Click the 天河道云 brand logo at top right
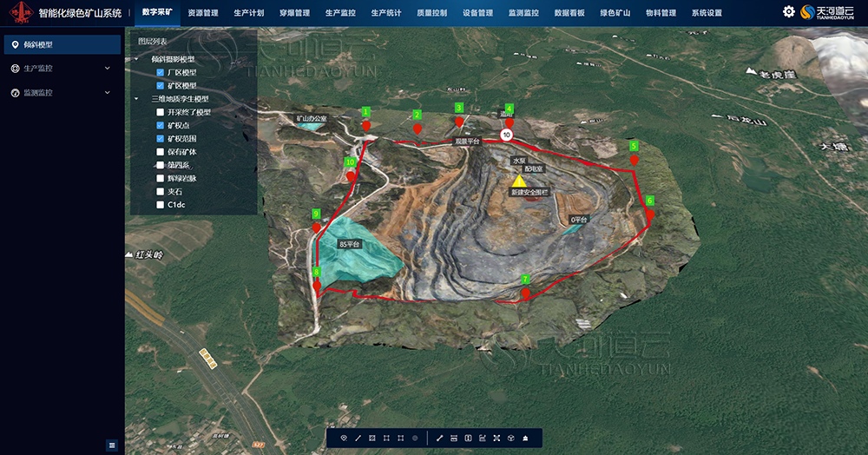The image size is (868, 455). (827, 12)
